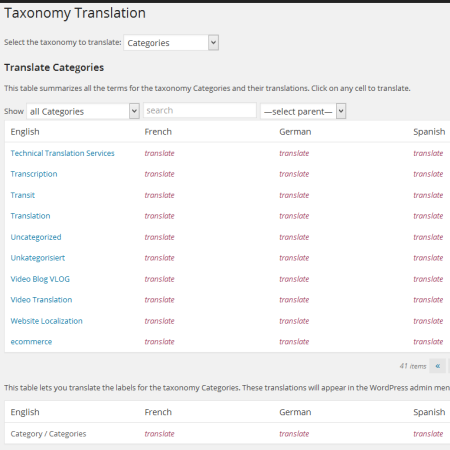Open Technical Translation Services category link
Image resolution: width=450 pixels, height=450 pixels.
(x=62, y=153)
